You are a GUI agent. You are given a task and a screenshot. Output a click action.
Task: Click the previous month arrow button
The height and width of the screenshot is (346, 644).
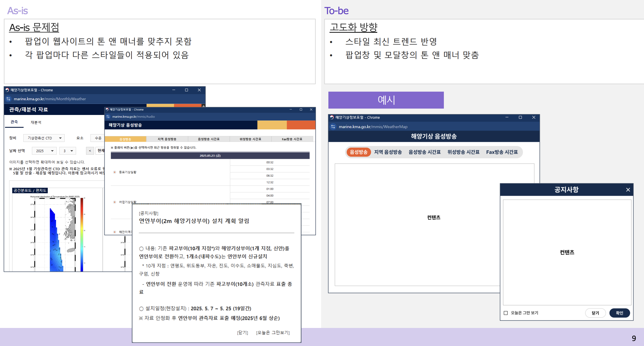point(90,151)
